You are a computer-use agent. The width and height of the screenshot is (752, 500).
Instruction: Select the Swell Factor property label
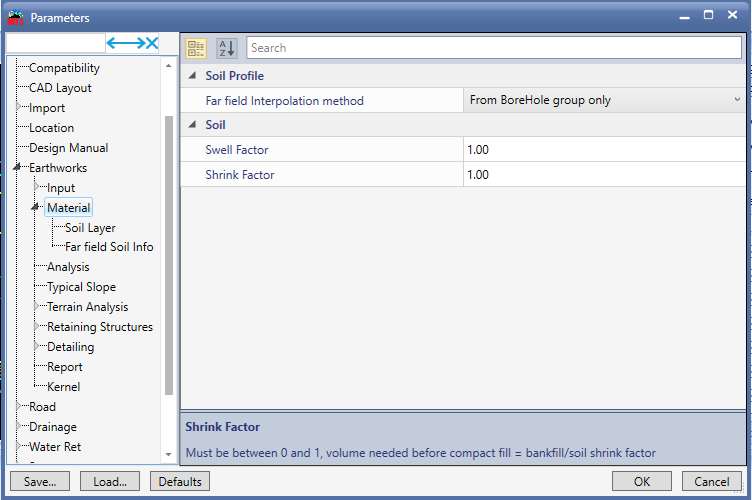(x=237, y=150)
